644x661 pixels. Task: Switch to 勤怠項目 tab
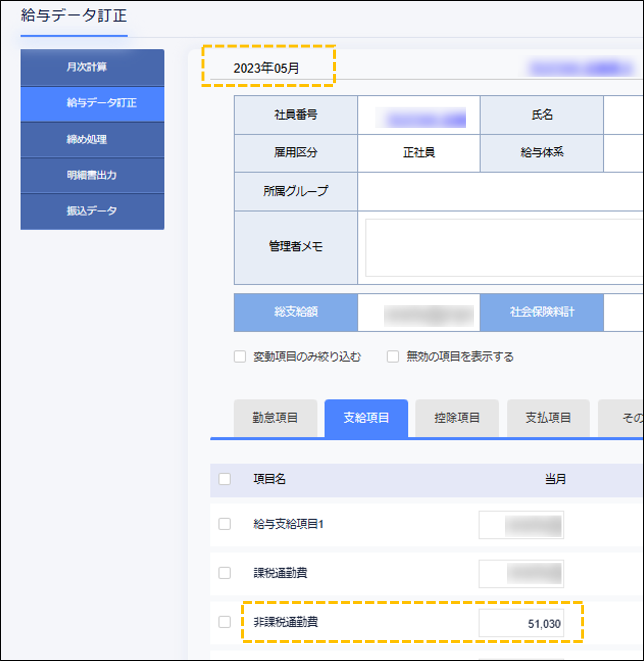(x=275, y=418)
